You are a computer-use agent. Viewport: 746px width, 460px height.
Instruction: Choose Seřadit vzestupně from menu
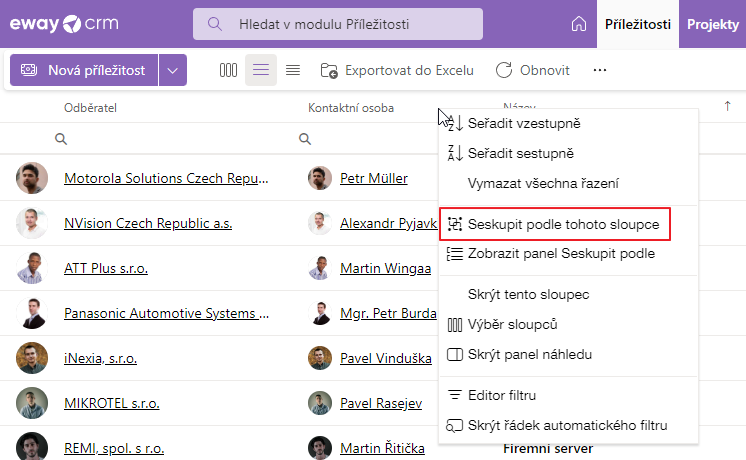568,124
